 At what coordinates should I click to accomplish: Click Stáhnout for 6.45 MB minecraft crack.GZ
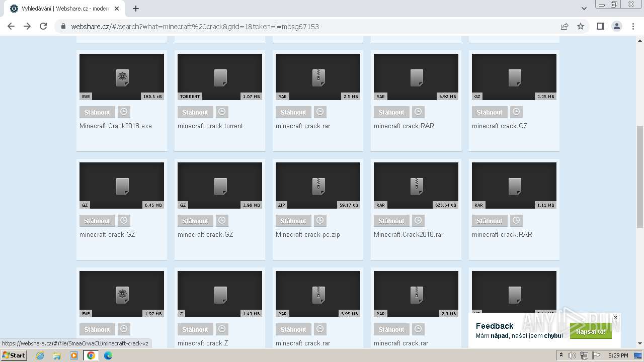pyautogui.click(x=97, y=221)
